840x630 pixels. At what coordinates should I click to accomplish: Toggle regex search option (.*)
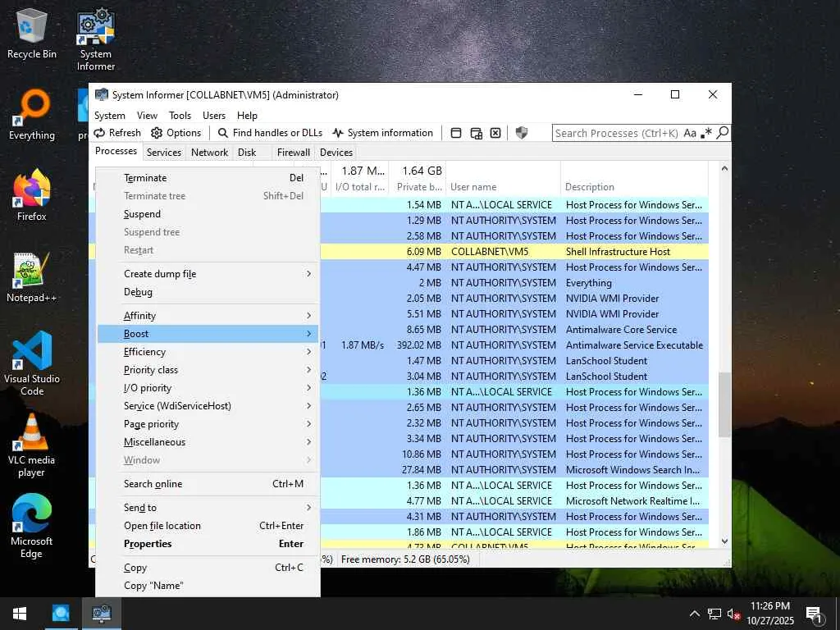[x=706, y=133]
